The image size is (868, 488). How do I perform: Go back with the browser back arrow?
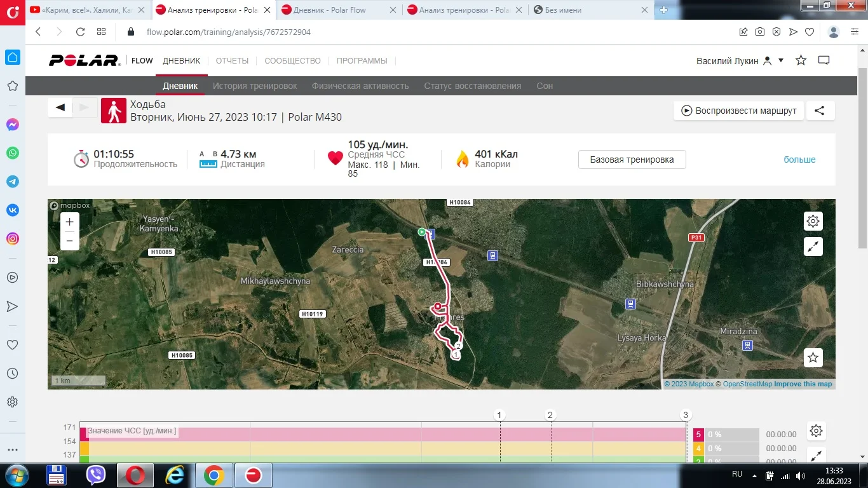(38, 32)
